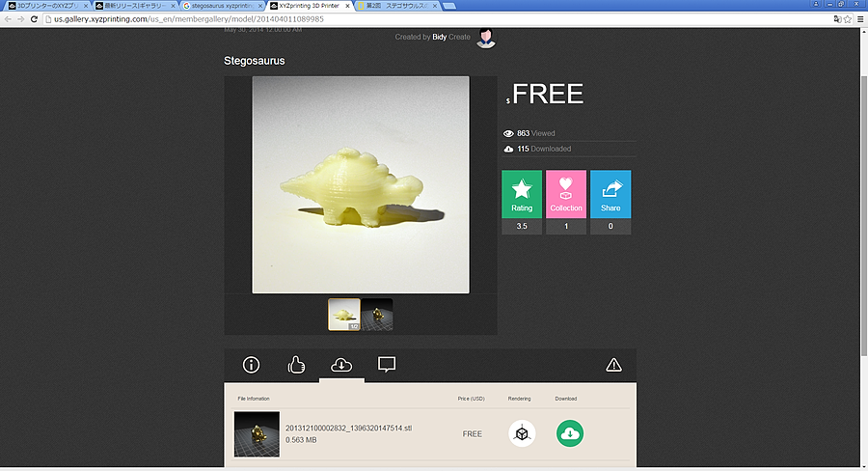Download the STL file via green button

pyautogui.click(x=570, y=433)
